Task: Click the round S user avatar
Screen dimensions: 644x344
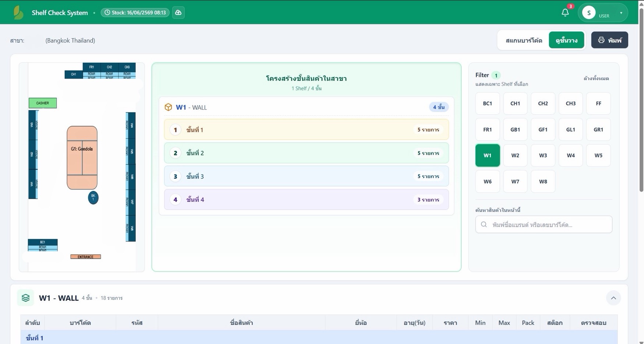Action: 589,12
